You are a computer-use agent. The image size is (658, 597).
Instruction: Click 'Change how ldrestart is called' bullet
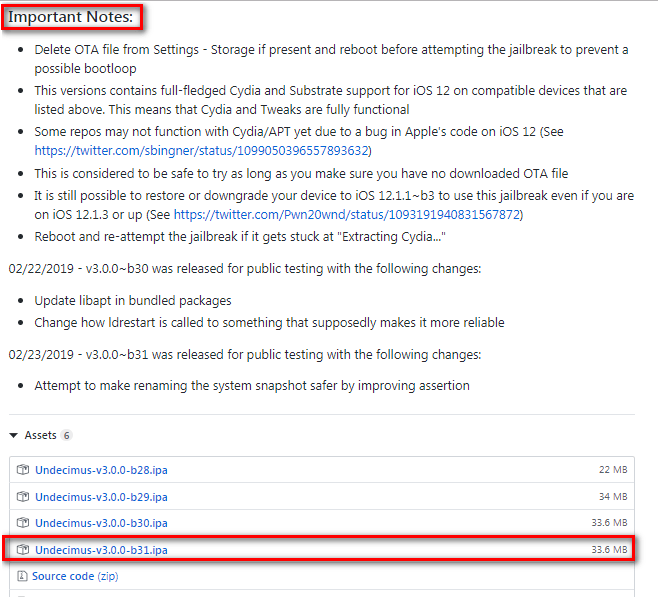point(269,323)
